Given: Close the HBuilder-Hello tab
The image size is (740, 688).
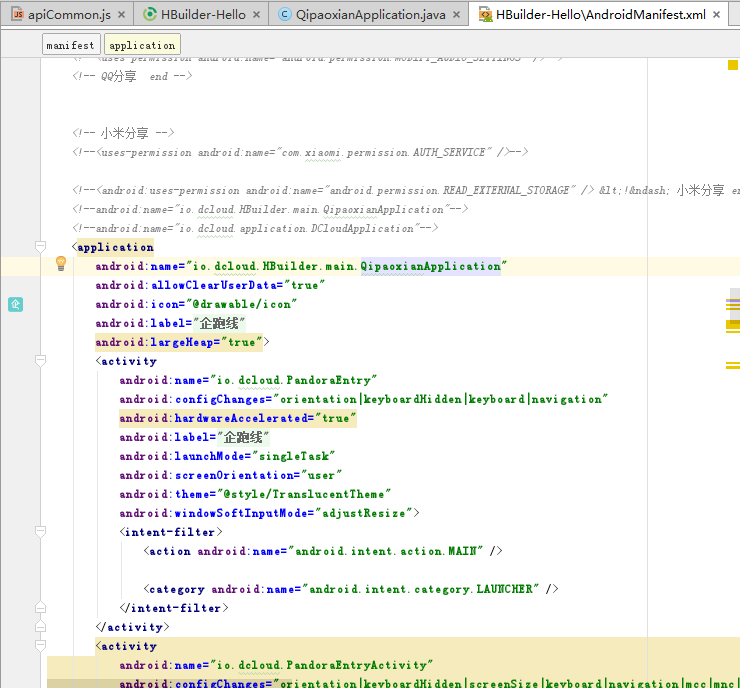Looking at the screenshot, I should 256,15.
